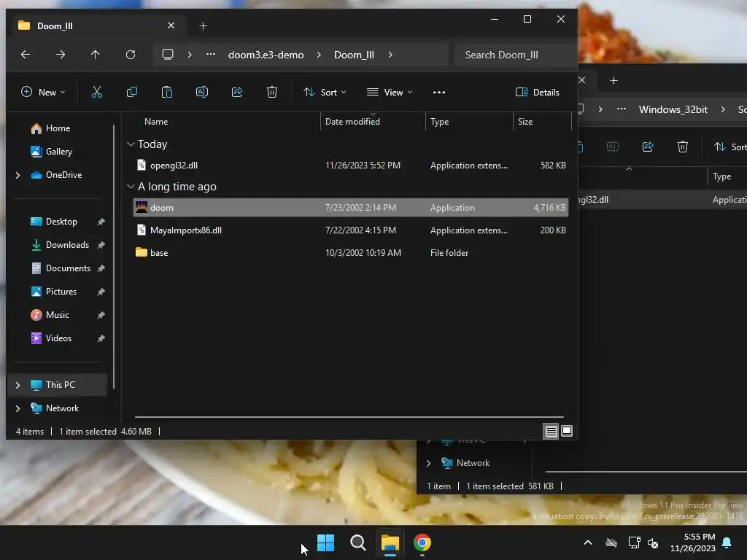Expand Network in Doom_III navigation pane
Screen dimensions: 747x560
coord(18,408)
